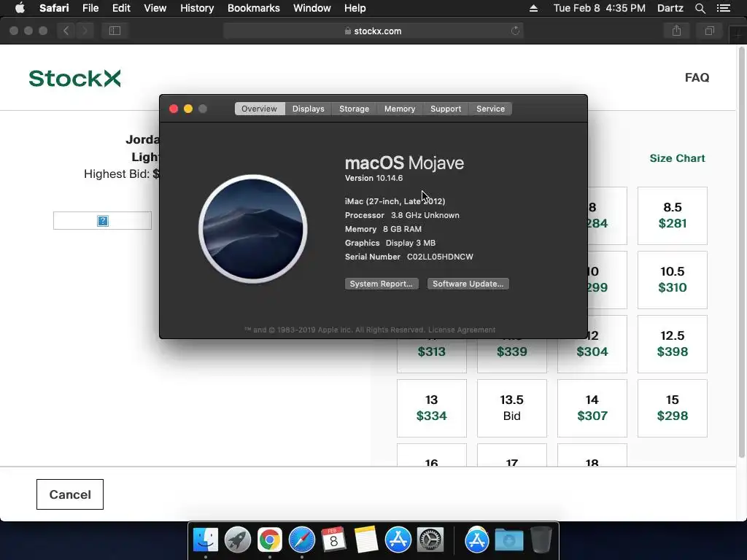Open Google Chrome from the Dock
The height and width of the screenshot is (560, 747).
[270, 540]
